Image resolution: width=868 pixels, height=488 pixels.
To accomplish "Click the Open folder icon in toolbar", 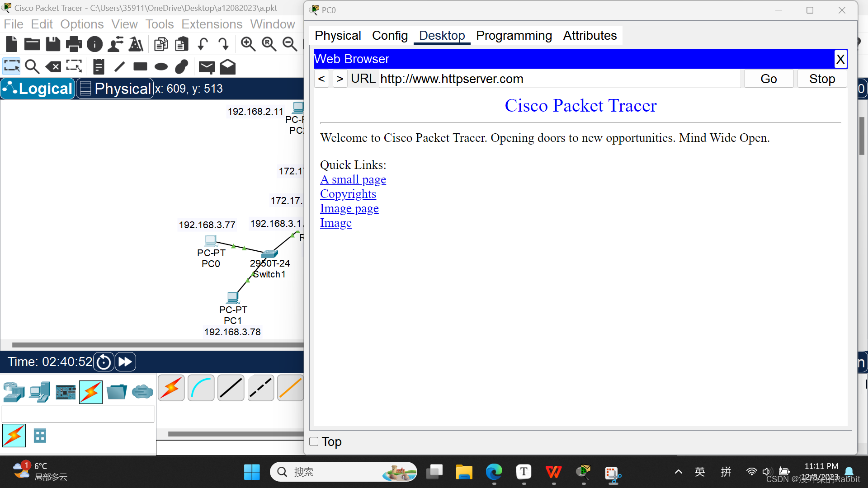I will (x=32, y=44).
